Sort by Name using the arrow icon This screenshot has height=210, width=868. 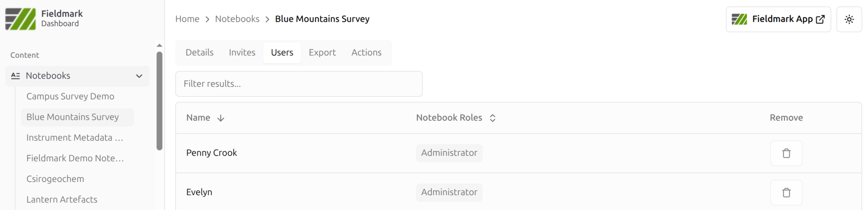tap(220, 118)
